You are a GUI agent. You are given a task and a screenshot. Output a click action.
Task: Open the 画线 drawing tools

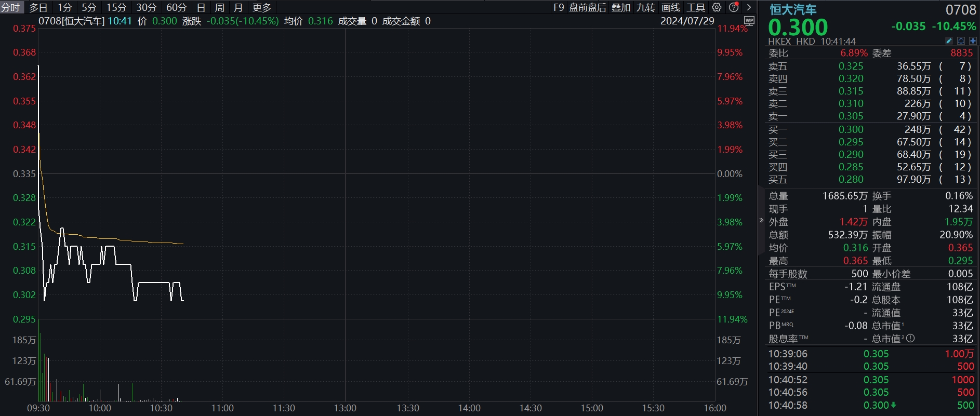tap(670, 7)
